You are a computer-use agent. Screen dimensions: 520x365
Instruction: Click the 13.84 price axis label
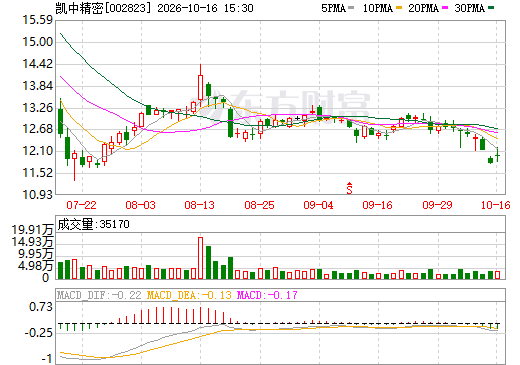point(38,86)
